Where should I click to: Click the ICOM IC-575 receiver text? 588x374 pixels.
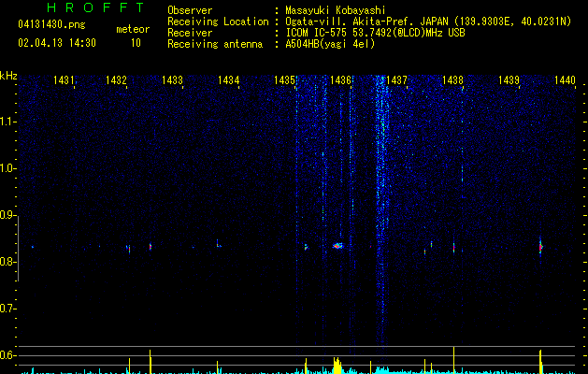point(375,33)
